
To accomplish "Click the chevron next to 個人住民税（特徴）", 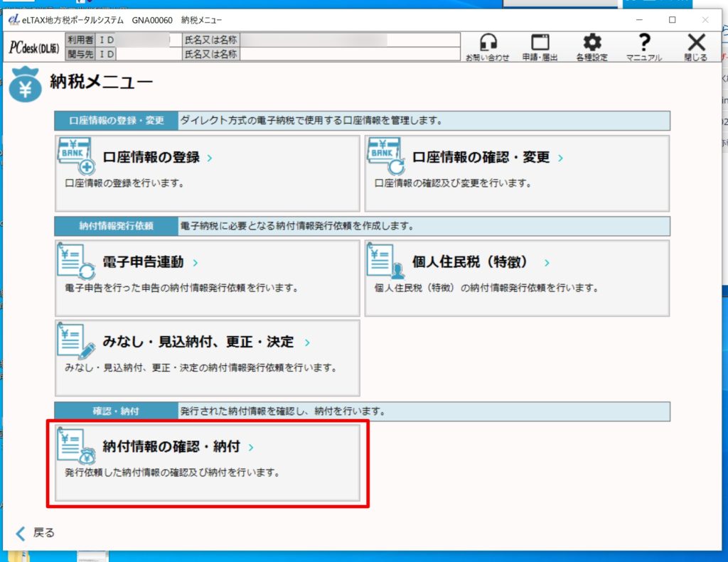I will pyautogui.click(x=547, y=263).
